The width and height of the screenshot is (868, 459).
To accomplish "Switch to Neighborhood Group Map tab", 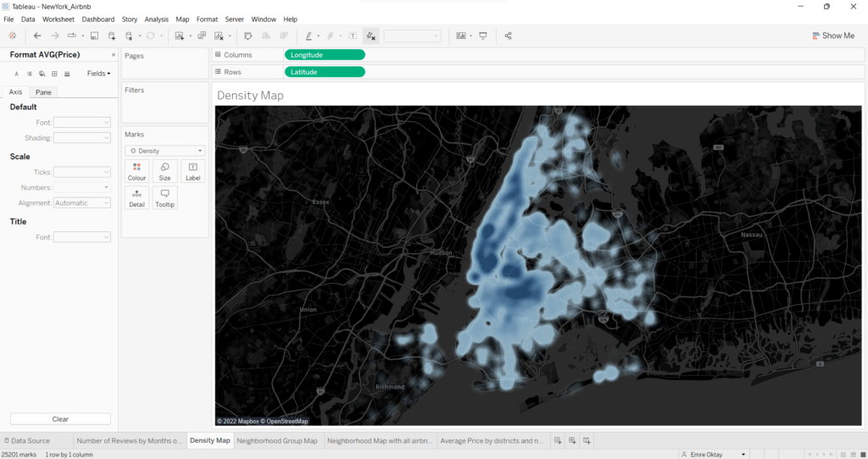I will [x=277, y=440].
